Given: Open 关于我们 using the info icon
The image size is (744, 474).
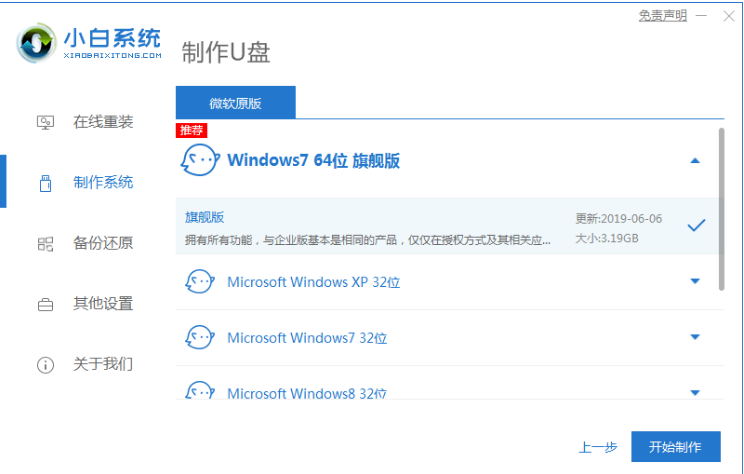Looking at the screenshot, I should [x=45, y=365].
